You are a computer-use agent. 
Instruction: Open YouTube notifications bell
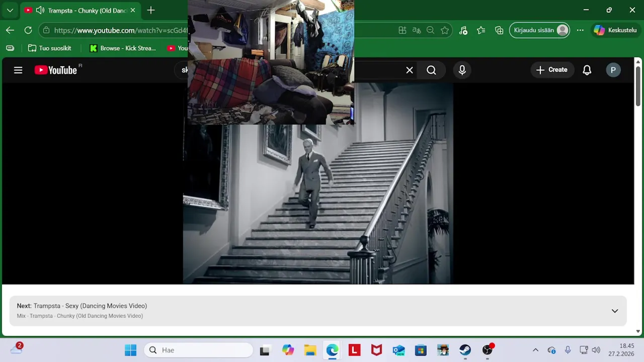(587, 70)
